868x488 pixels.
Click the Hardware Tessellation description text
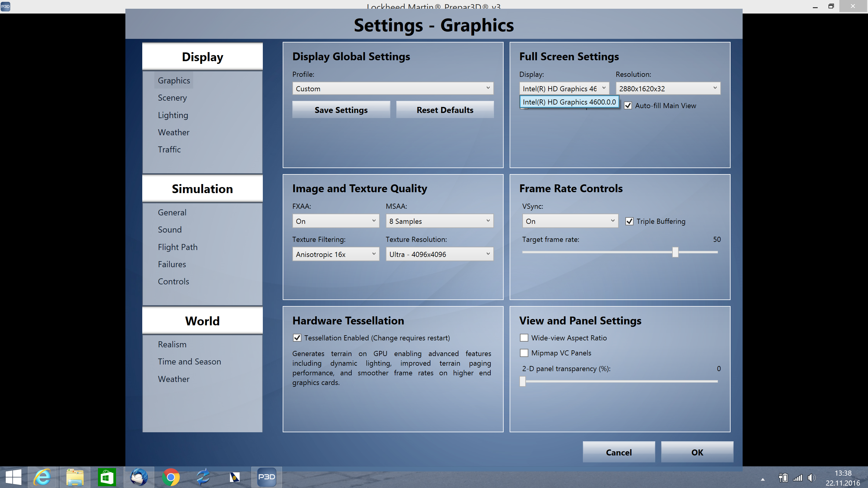392,368
